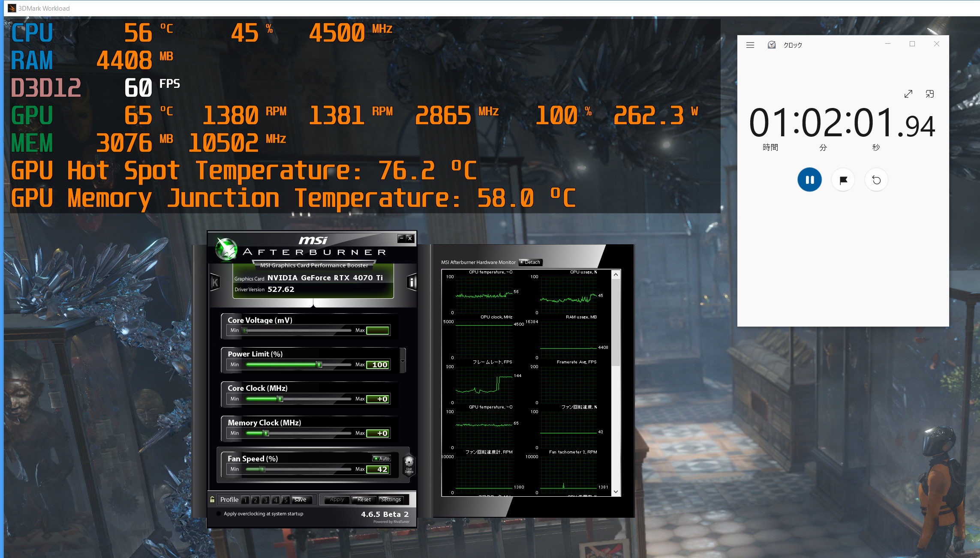The width and height of the screenshot is (980, 558).
Task: Click the Memory Clock slider handle
Action: click(266, 433)
